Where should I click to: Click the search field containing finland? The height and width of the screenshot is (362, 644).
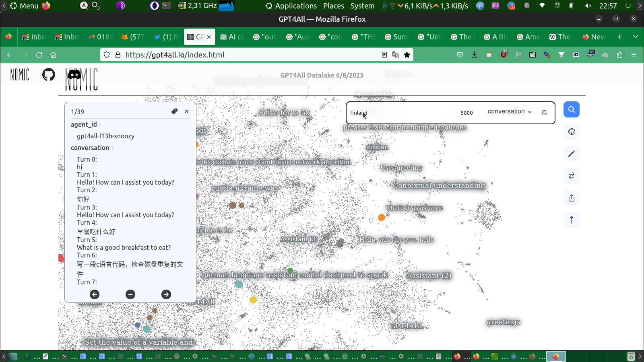pyautogui.click(x=398, y=113)
